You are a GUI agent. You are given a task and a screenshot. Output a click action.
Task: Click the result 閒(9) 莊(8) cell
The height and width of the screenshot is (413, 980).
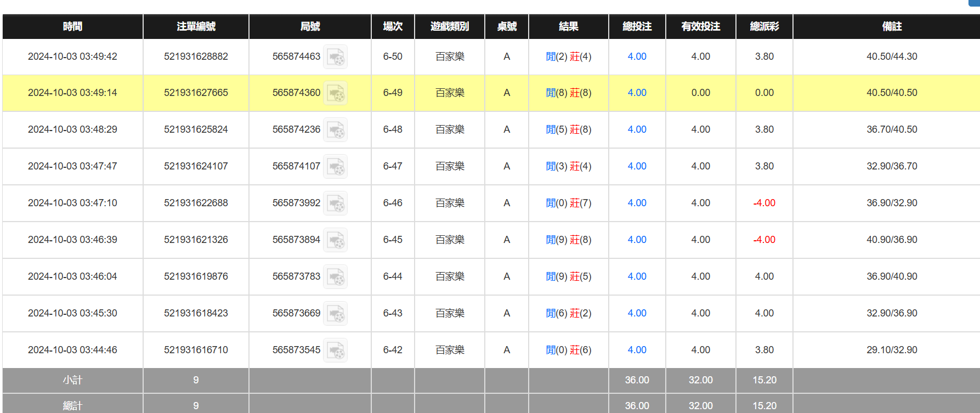click(x=568, y=240)
